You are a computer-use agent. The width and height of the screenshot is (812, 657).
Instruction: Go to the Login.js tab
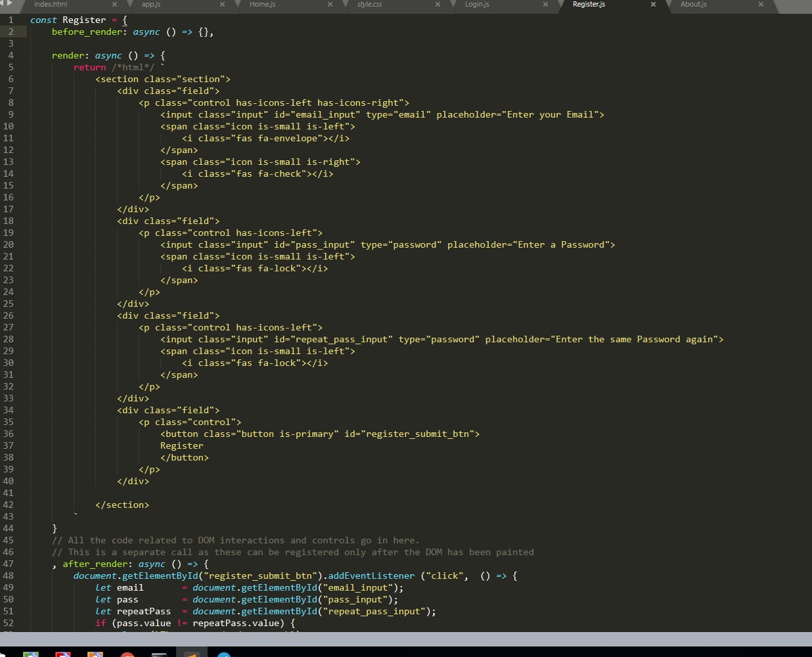point(477,5)
